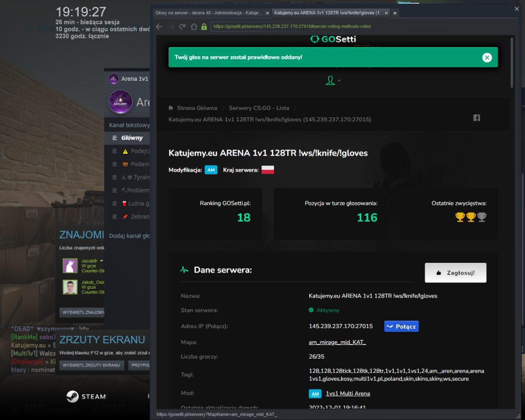525x420 pixels.
Task: Click the player count 26/35
Action: (317, 356)
